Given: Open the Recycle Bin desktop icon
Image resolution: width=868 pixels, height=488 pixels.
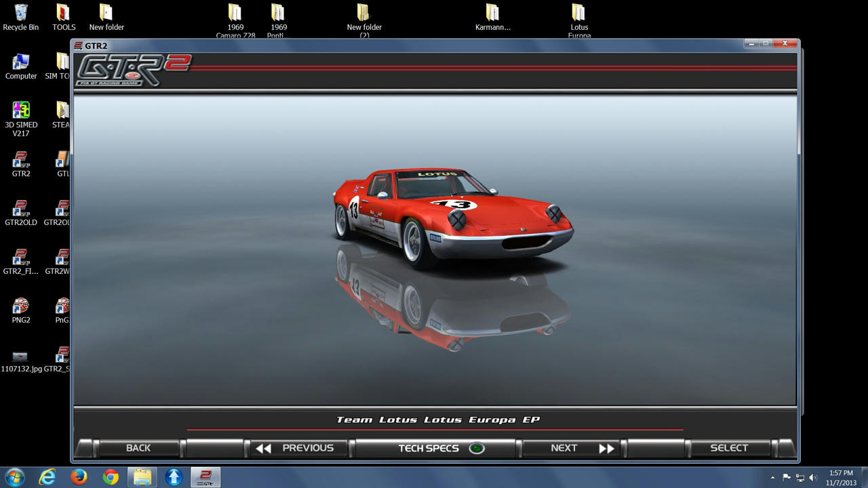Looking at the screenshot, I should 21,18.
